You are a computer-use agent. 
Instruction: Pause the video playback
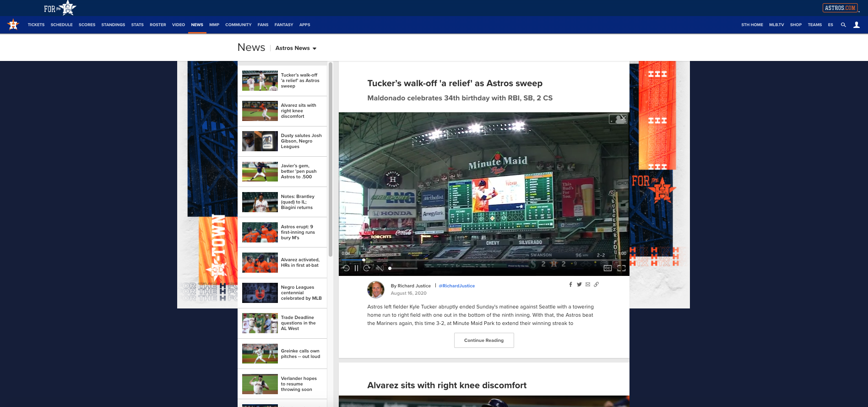(x=356, y=268)
